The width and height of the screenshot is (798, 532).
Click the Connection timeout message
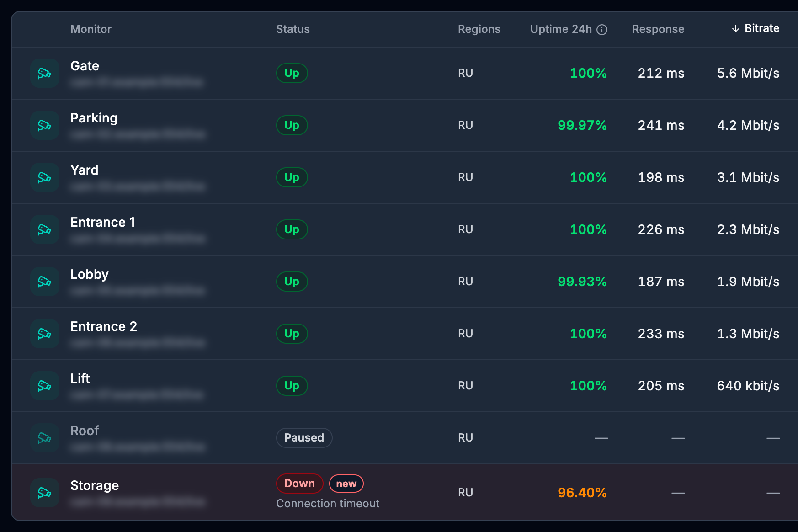pos(328,503)
